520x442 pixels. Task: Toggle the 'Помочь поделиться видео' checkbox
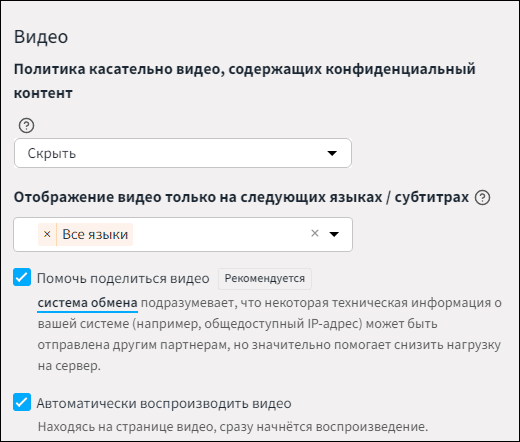pos(22,277)
